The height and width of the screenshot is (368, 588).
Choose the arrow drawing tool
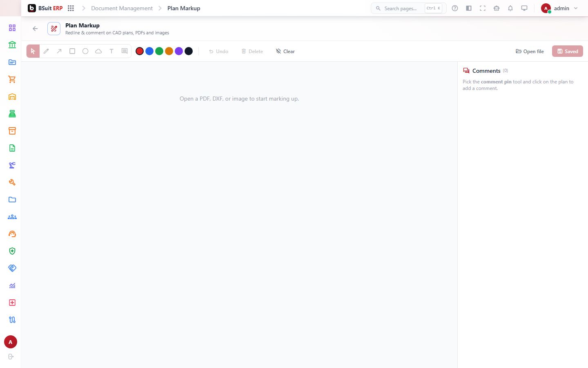click(59, 51)
